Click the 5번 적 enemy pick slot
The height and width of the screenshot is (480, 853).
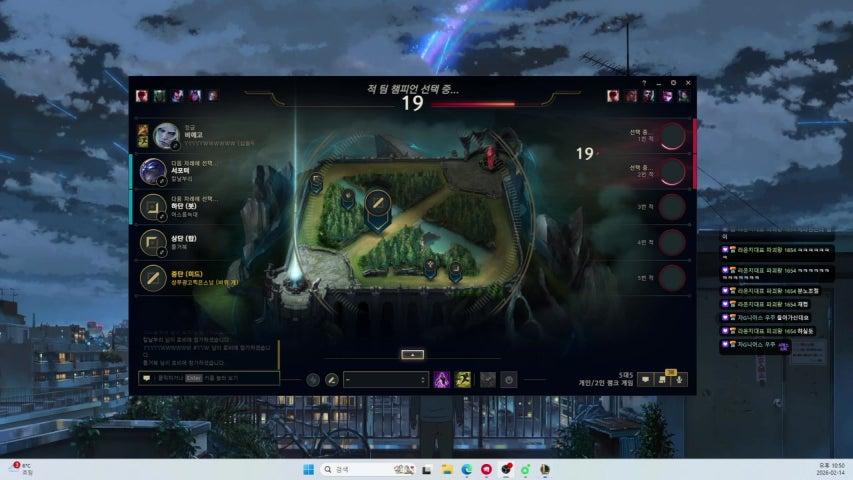click(672, 278)
